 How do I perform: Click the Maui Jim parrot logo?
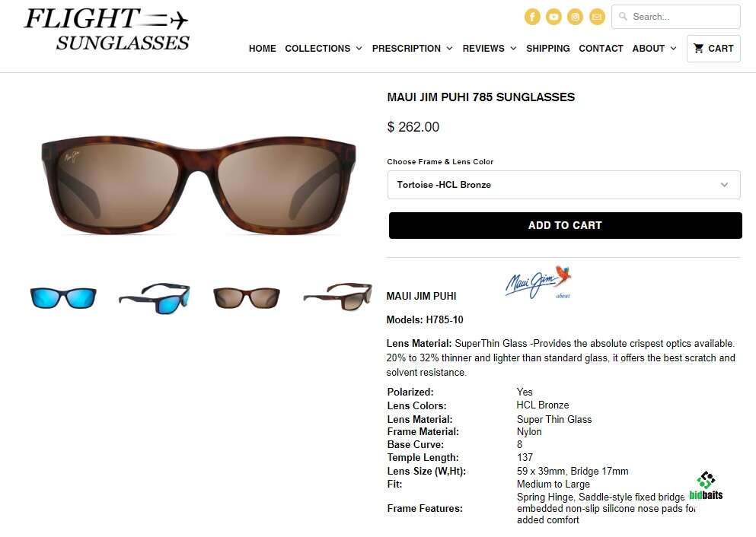(x=538, y=281)
